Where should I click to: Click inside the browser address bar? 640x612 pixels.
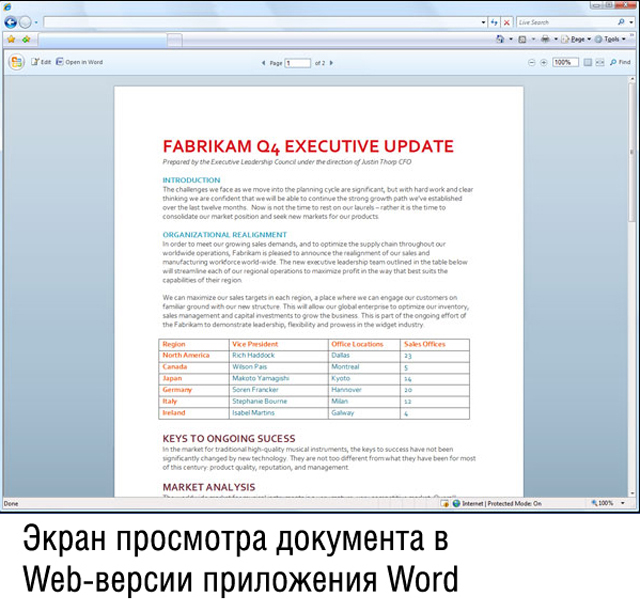coord(261,22)
